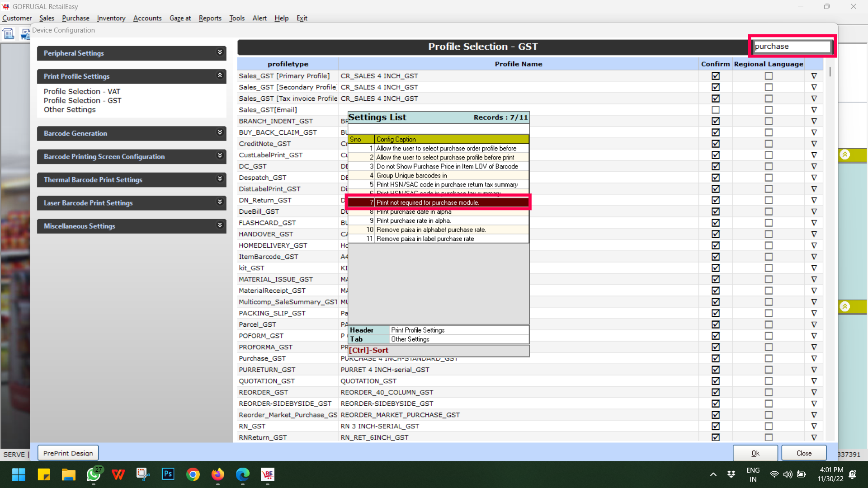Click the search field containing 'purchase'
Viewport: 868px width, 488px height.
pos(792,46)
